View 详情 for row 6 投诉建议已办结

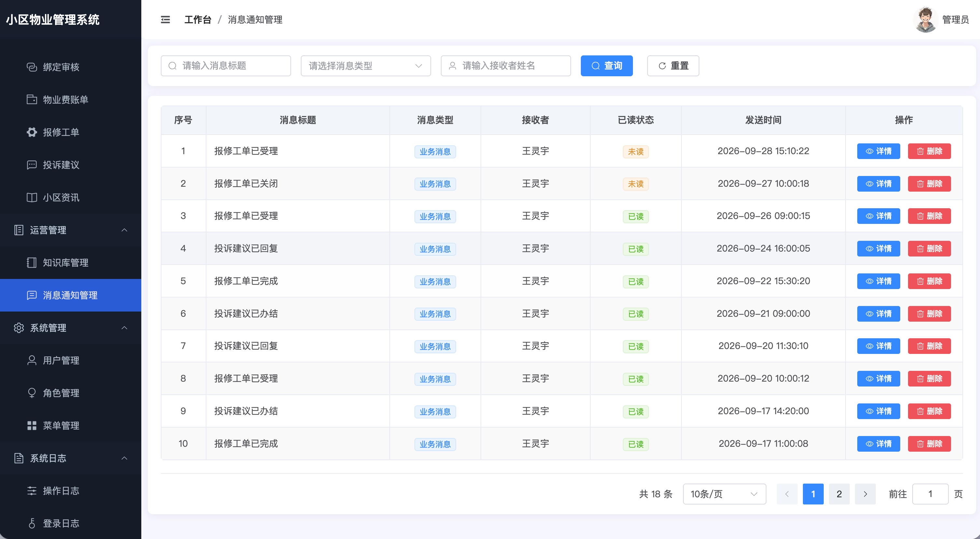[x=878, y=314]
